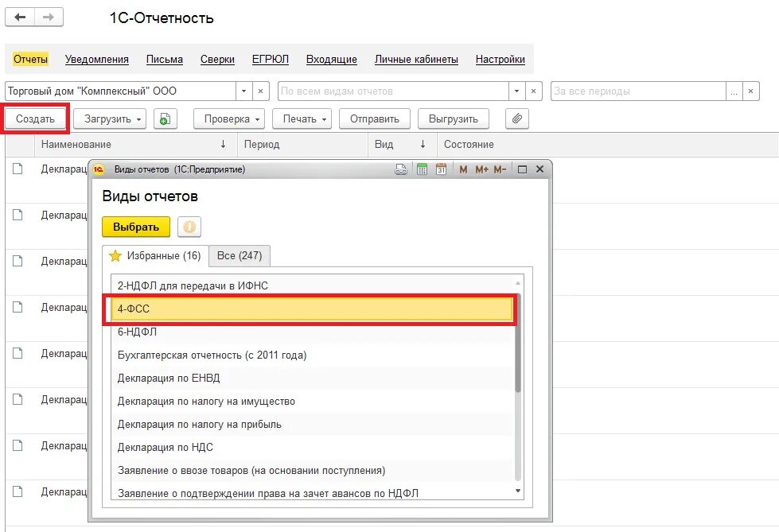
Task: Go forward with the right arrow button
Action: [x=49, y=17]
